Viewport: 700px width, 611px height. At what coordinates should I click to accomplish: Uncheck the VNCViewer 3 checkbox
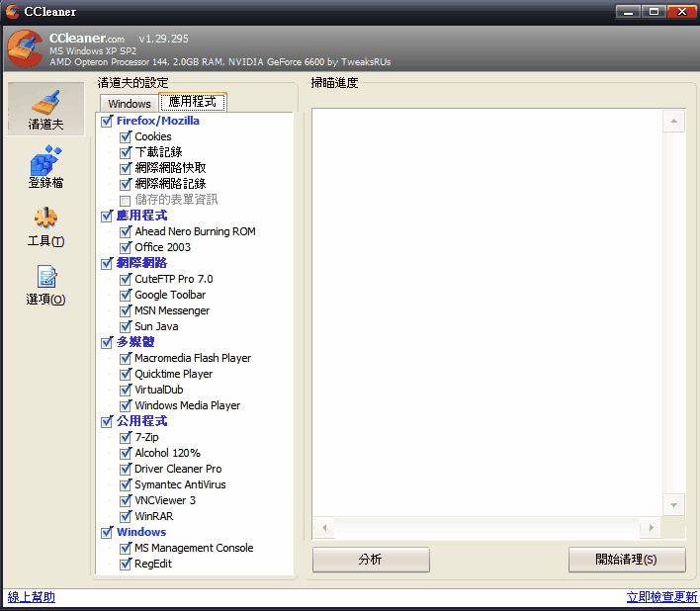coord(126,500)
